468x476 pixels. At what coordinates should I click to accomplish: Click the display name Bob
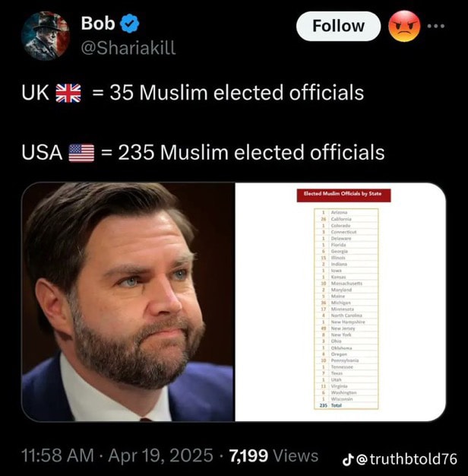coord(98,23)
